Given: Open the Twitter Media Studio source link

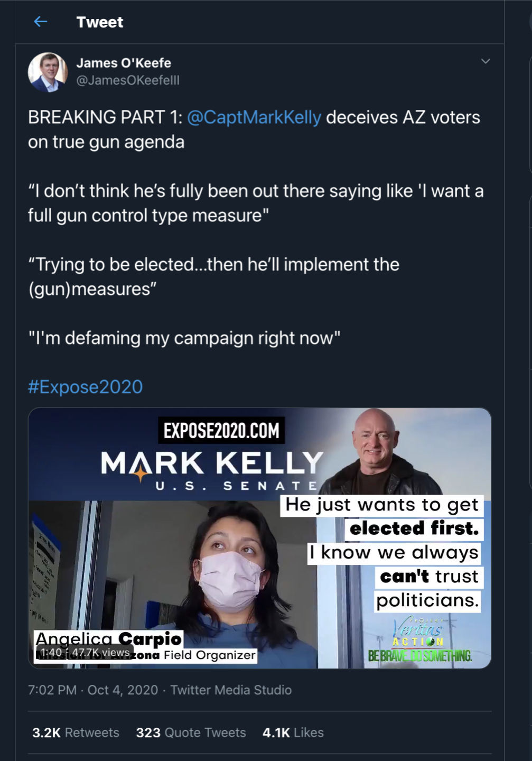Looking at the screenshot, I should [x=231, y=690].
